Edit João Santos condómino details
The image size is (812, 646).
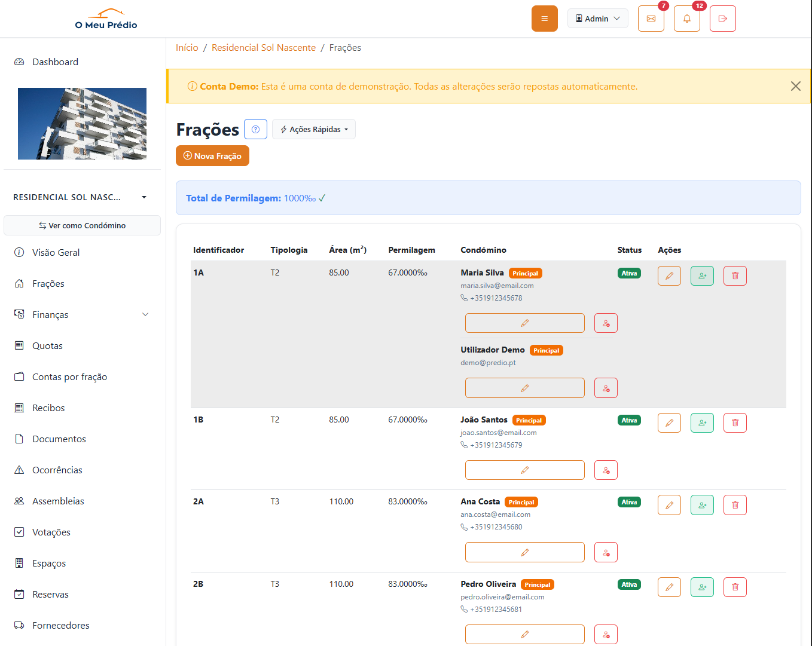[x=524, y=470]
